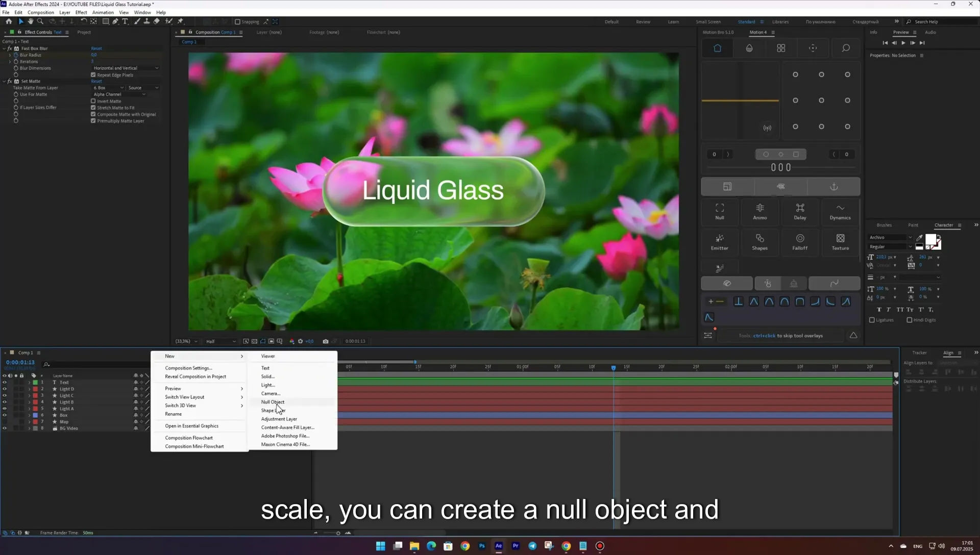Enable Hindi Digits checkbox
980x555 pixels.
(x=910, y=320)
